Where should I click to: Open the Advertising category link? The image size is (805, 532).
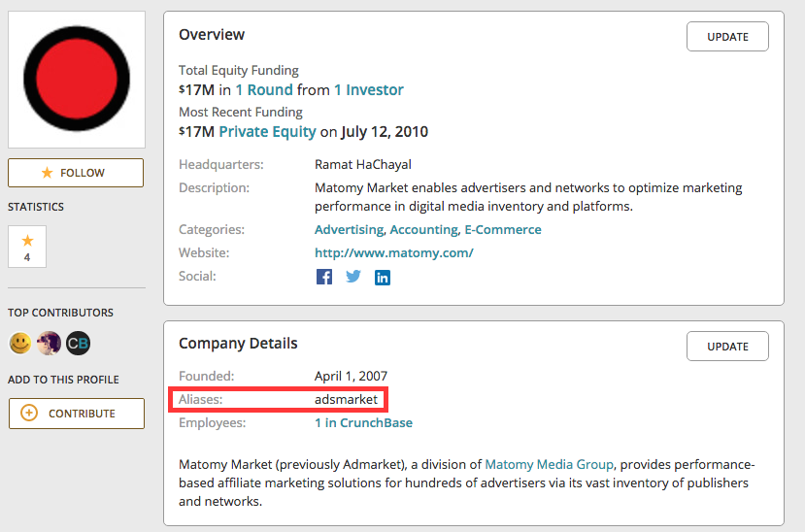(x=350, y=229)
